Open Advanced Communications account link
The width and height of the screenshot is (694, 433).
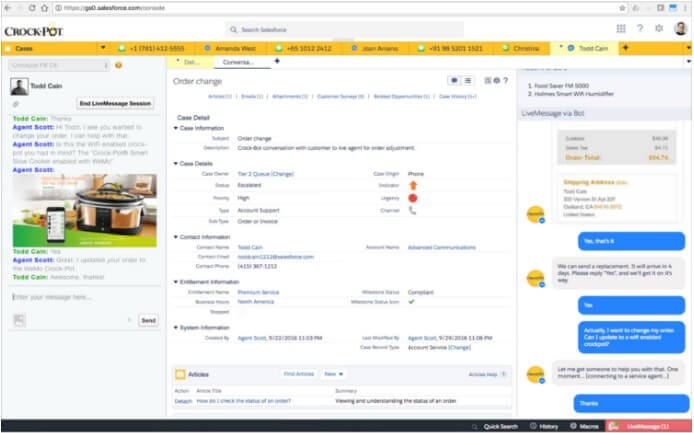pos(442,247)
